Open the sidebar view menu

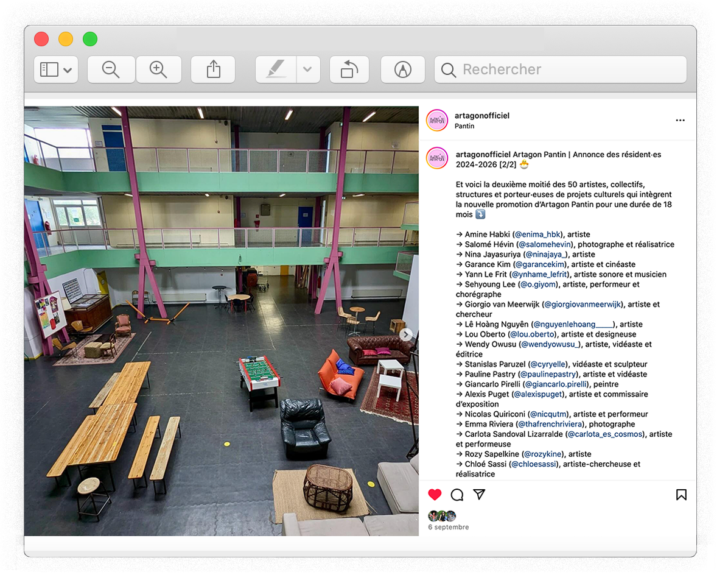56,69
